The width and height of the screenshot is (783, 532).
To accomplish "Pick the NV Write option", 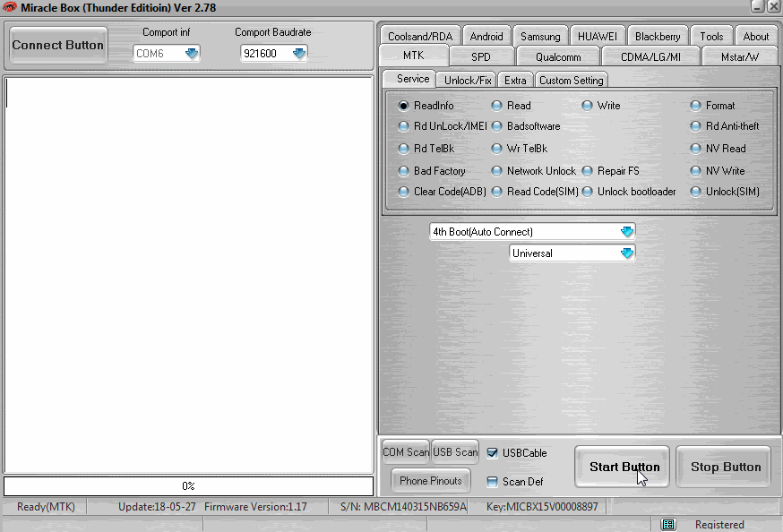I will [695, 171].
